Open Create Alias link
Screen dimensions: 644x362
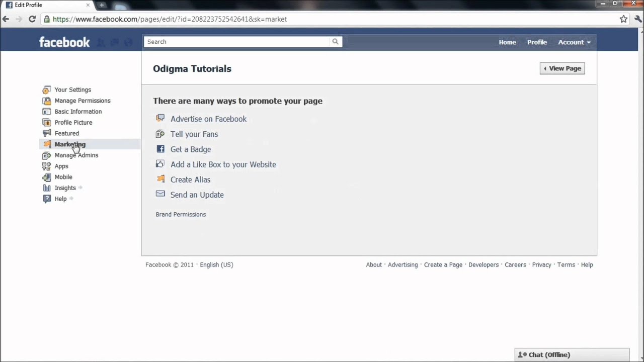coord(190,179)
